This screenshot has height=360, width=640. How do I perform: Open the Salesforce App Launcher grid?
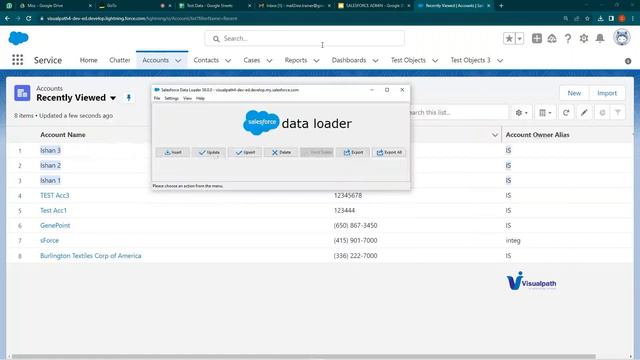(18, 60)
